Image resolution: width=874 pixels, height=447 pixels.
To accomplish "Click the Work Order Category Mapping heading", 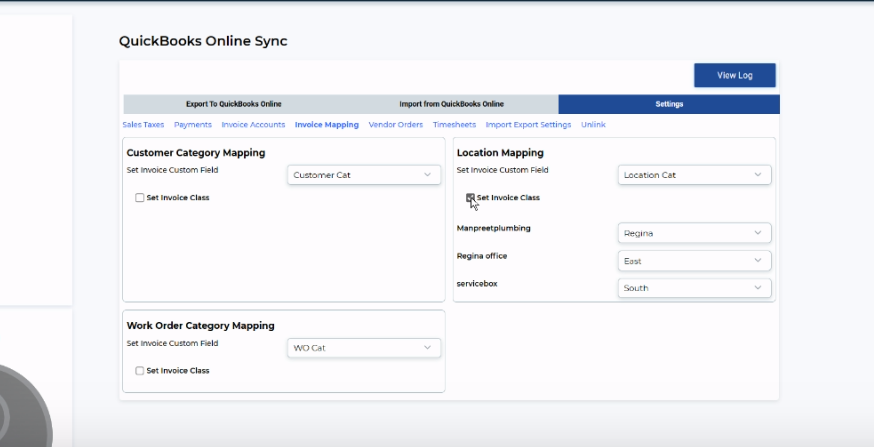I will tap(201, 325).
